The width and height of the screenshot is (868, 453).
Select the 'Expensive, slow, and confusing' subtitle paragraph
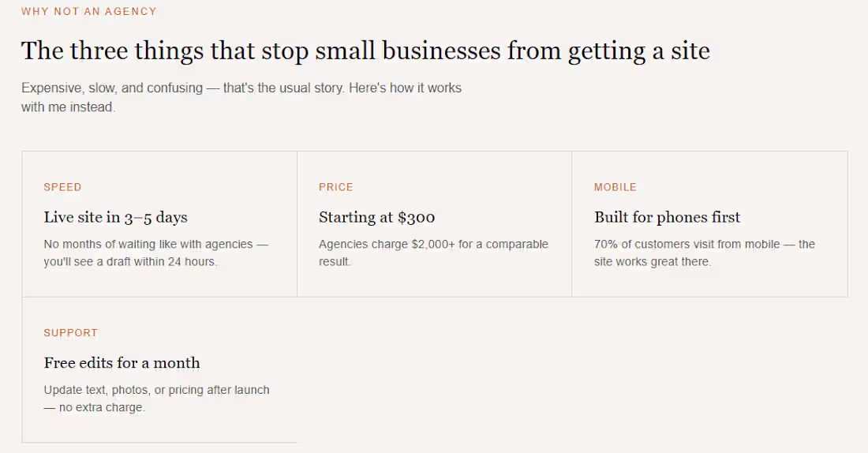[241, 98]
